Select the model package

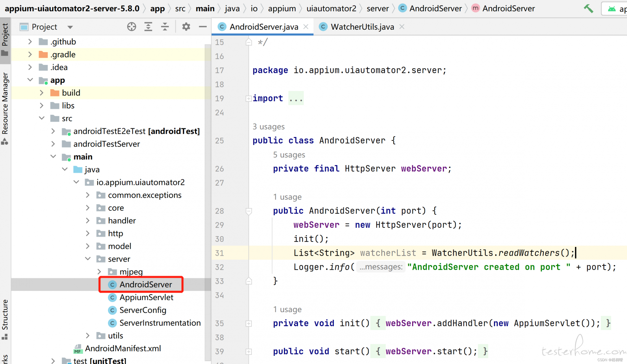tap(120, 246)
